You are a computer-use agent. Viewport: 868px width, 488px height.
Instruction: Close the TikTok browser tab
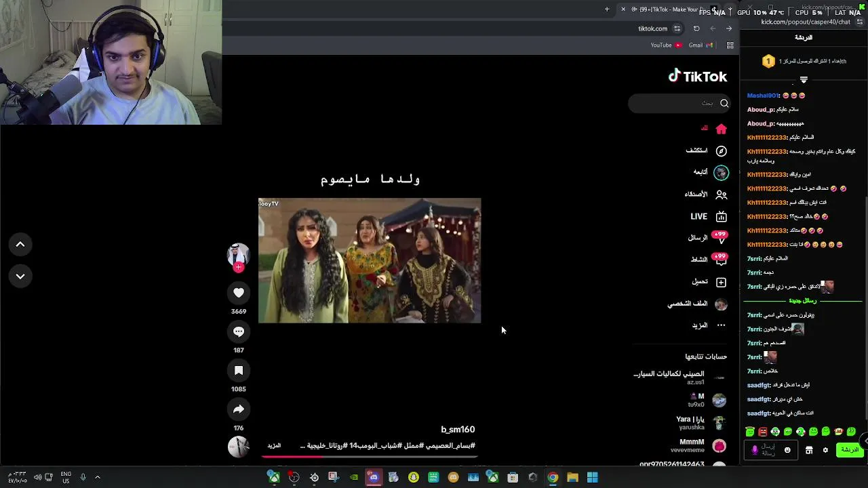[623, 9]
